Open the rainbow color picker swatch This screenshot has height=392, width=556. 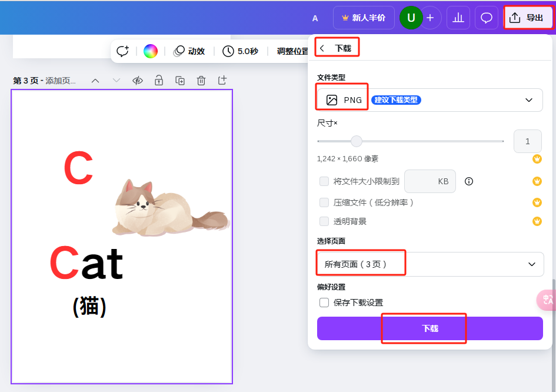point(151,51)
